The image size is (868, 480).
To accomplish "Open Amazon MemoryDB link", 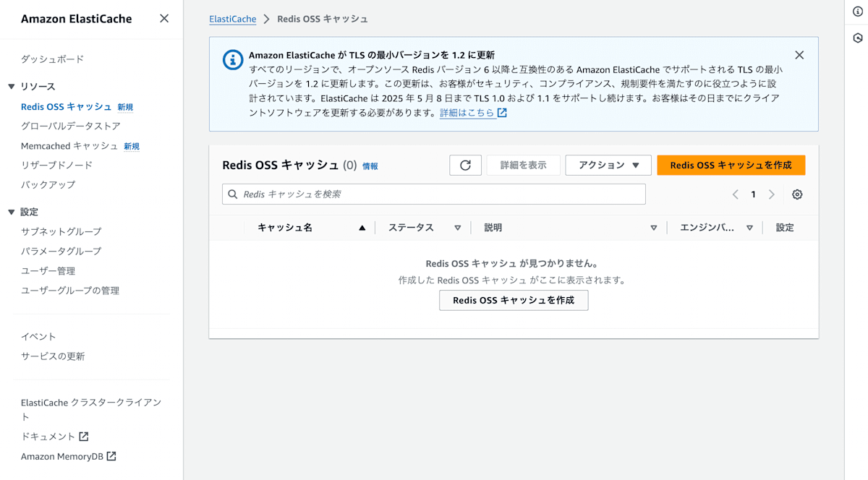I will coord(62,456).
